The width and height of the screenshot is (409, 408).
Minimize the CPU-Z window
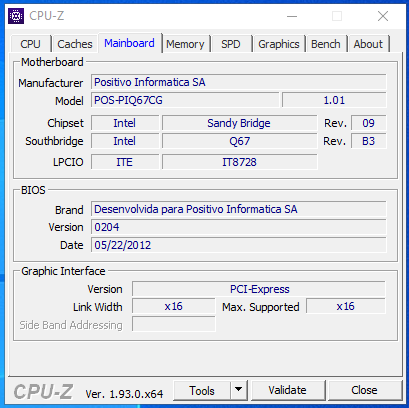click(292, 16)
